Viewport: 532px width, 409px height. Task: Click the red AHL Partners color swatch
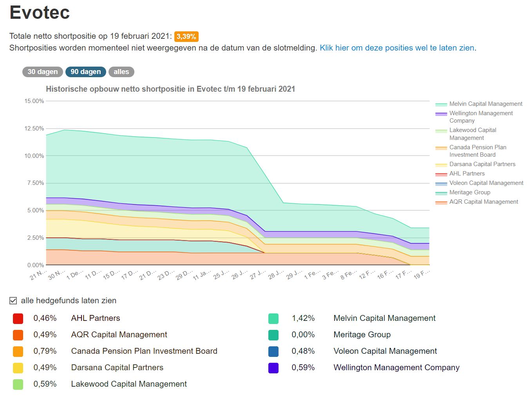[18, 319]
